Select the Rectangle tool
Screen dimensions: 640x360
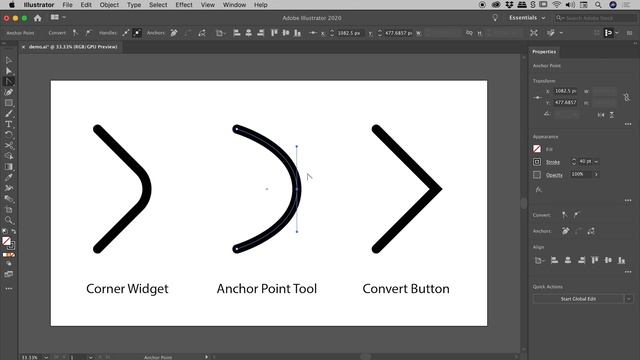tap(9, 103)
